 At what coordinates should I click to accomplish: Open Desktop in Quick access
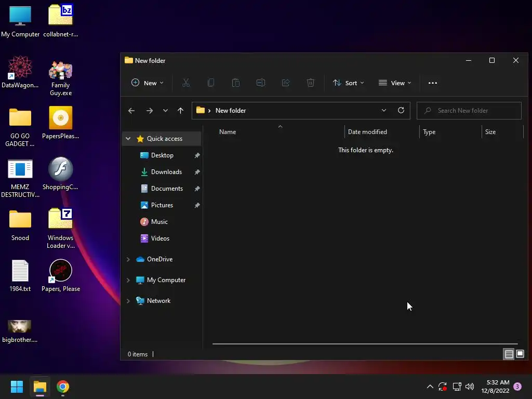click(x=162, y=155)
